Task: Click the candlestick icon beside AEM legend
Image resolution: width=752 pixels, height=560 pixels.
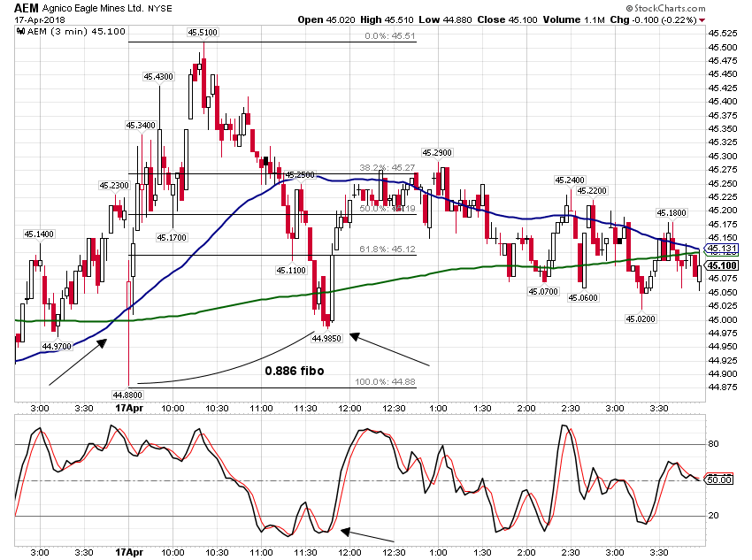Action: tap(20, 32)
